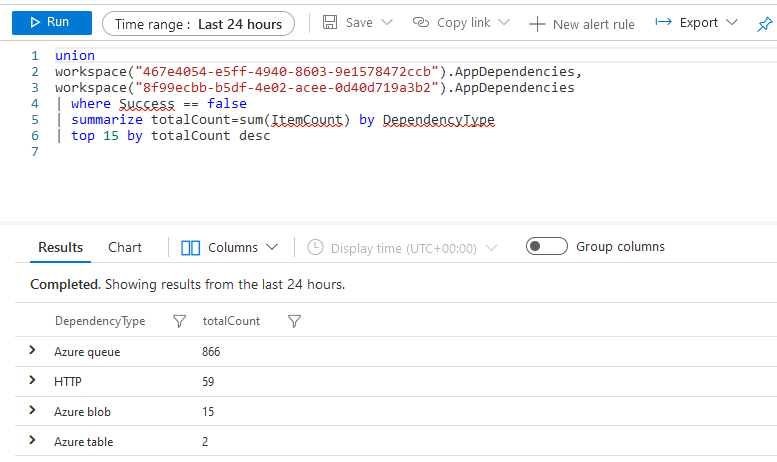Expand the Azure table result row

click(32, 441)
